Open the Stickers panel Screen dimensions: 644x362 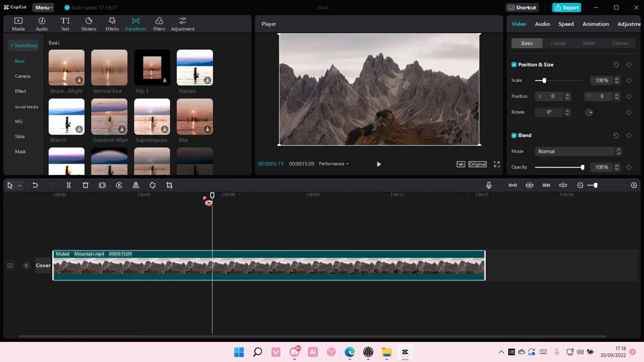(x=89, y=24)
